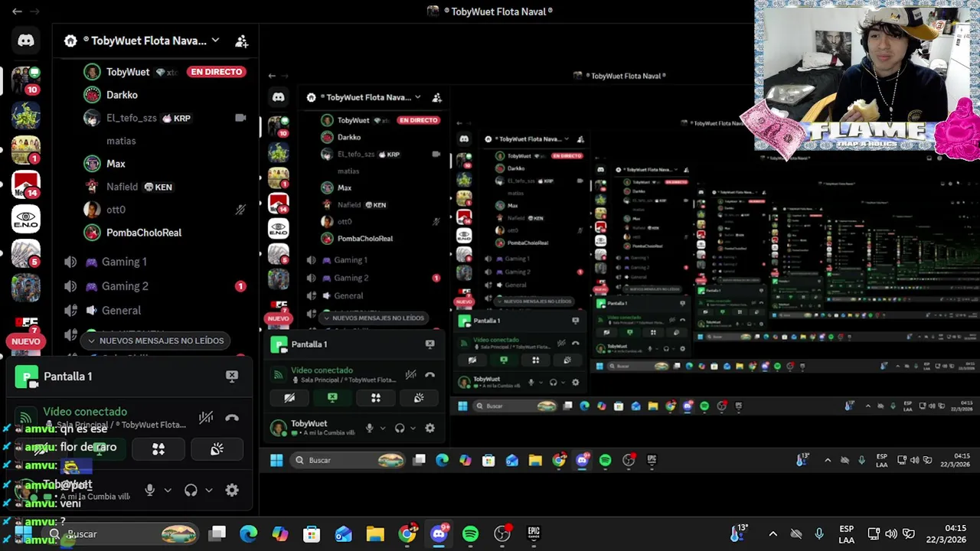Open user settings gear icon
This screenshot has height=551, width=980.
point(232,490)
